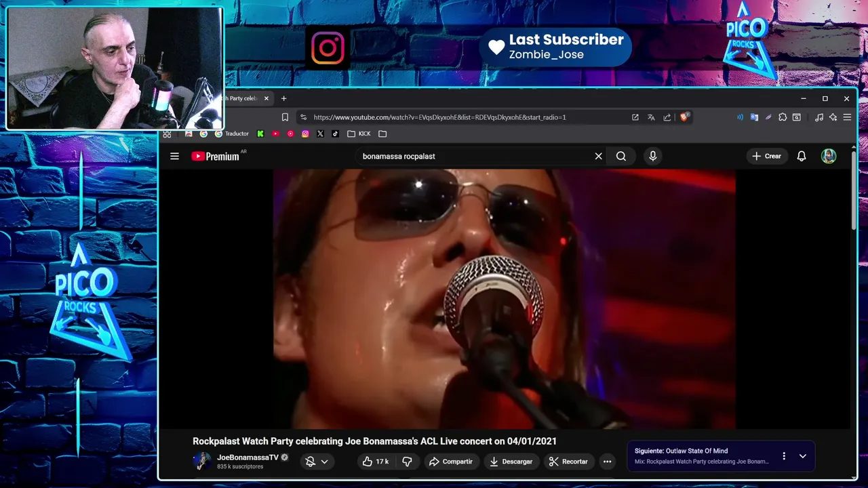Close the Rockpalast Watch Party browser tab
This screenshot has height=488, width=868.
tap(267, 98)
